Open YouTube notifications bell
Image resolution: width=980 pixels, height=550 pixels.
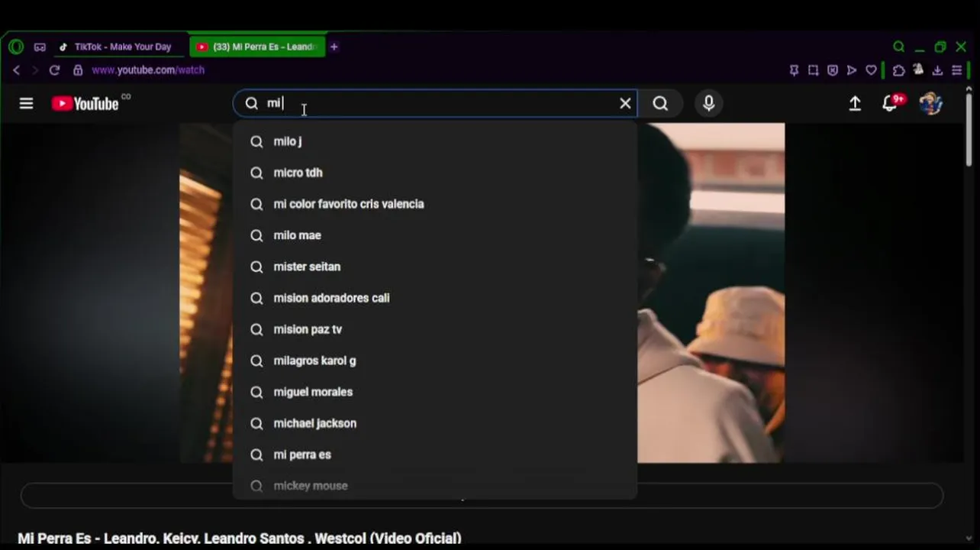(891, 103)
